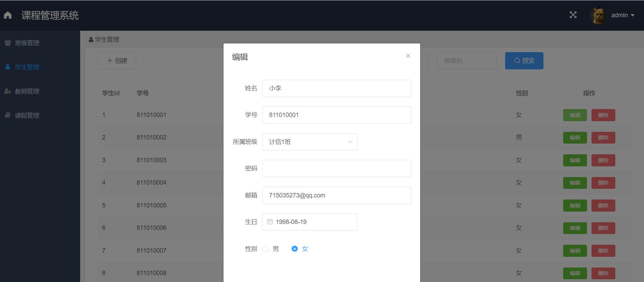Click 编辑 for student 811010003

click(x=575, y=161)
